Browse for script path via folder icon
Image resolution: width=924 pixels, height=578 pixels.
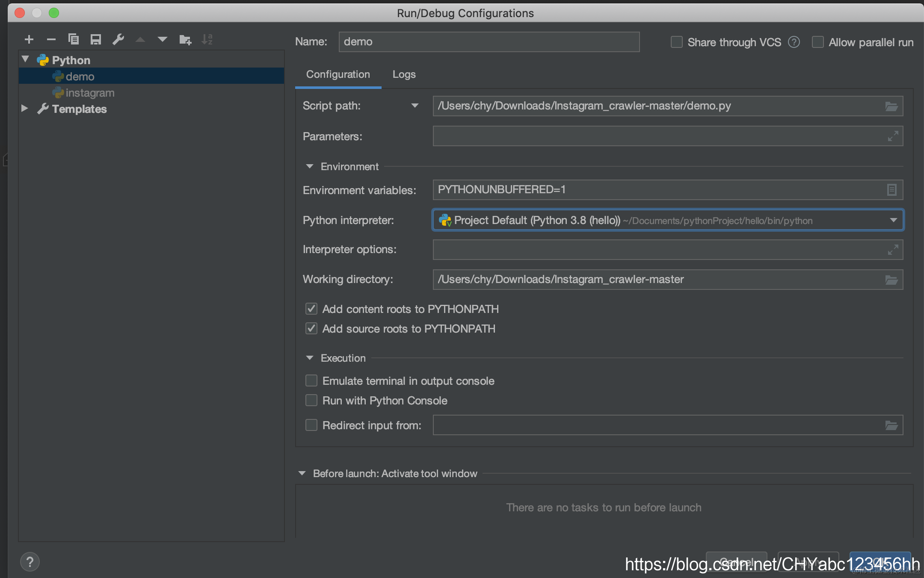tap(891, 106)
